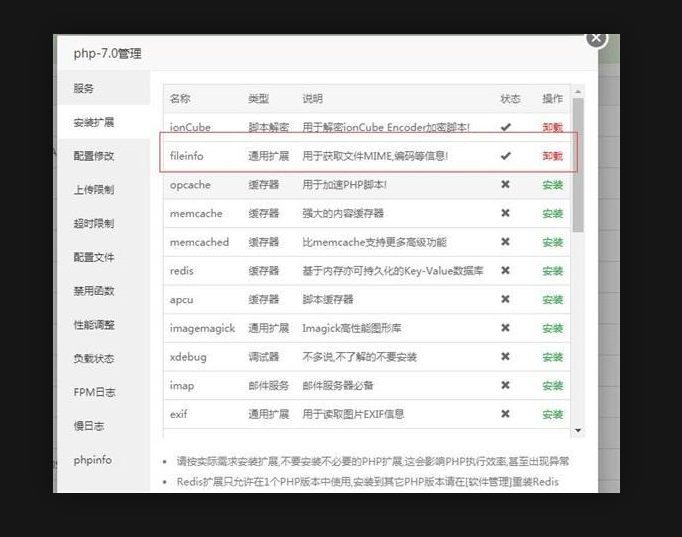Click 卸载 for fileinfo extension
The image size is (682, 537).
[552, 156]
